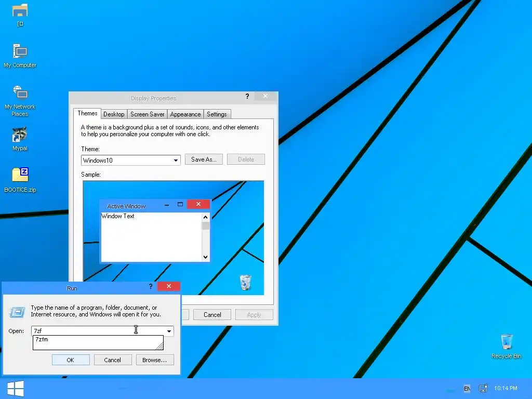The image size is (532, 399).
Task: Click the Window Text sample label
Action: (118, 216)
